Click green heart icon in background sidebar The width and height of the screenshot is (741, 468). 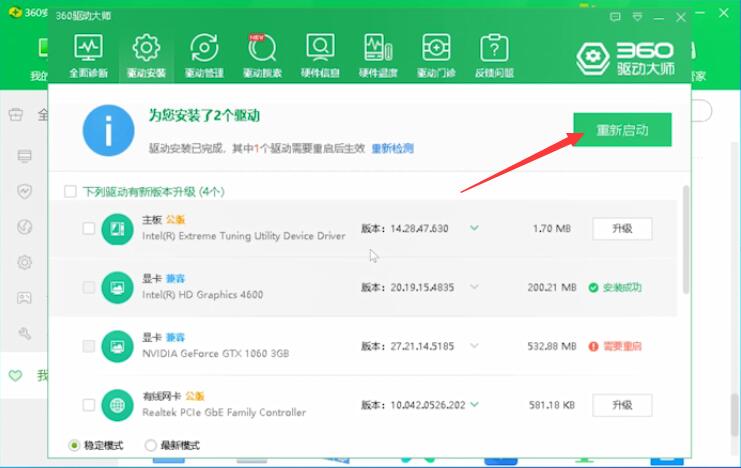(16, 376)
